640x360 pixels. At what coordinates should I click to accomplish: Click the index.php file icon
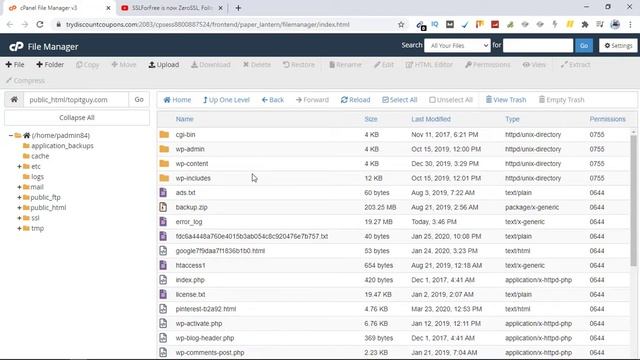point(163,280)
